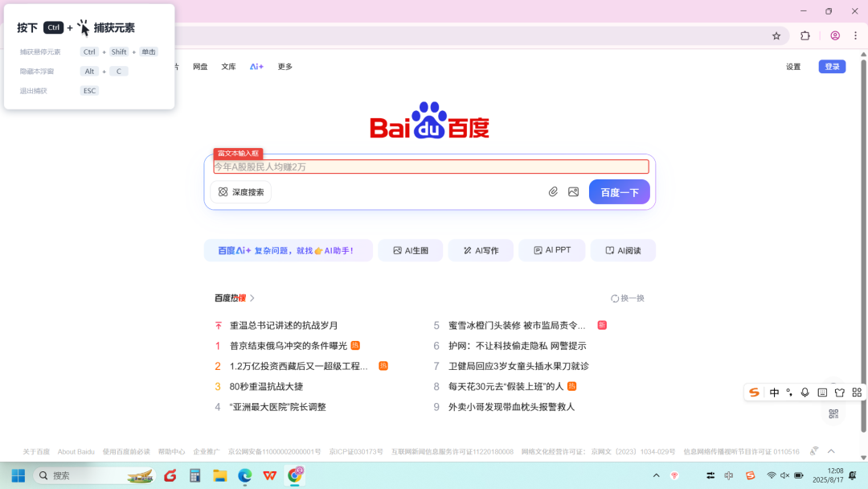The height and width of the screenshot is (489, 868).
Task: Click the 百度AI+ AI助手 banner
Action: 288,250
